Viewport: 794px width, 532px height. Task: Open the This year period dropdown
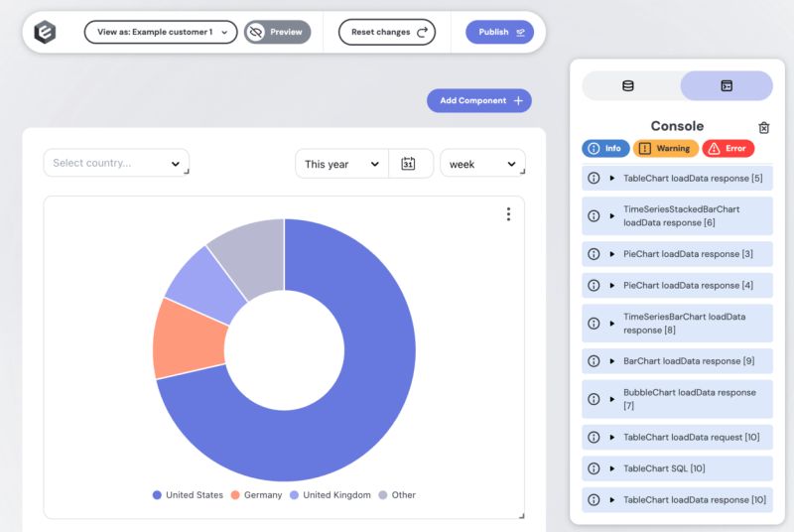coord(341,164)
